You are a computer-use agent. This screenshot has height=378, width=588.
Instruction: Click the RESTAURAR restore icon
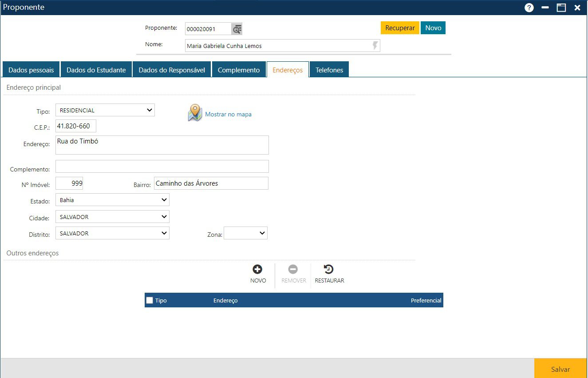pyautogui.click(x=329, y=269)
